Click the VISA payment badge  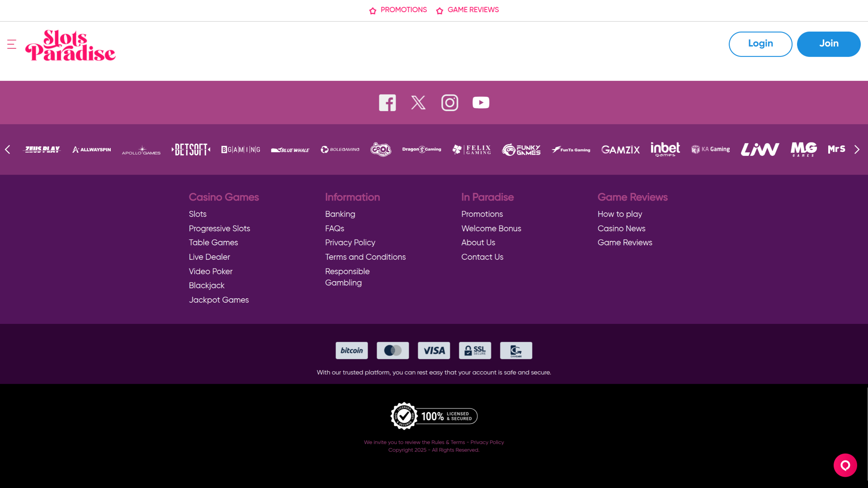point(434,351)
